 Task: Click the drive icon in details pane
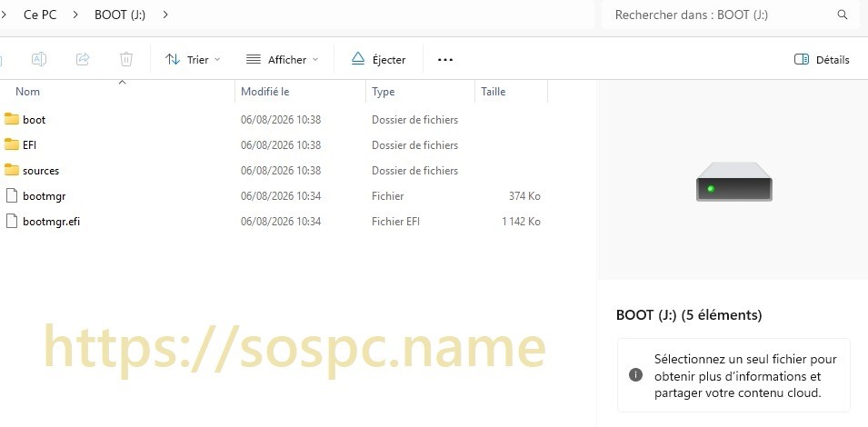click(x=734, y=182)
